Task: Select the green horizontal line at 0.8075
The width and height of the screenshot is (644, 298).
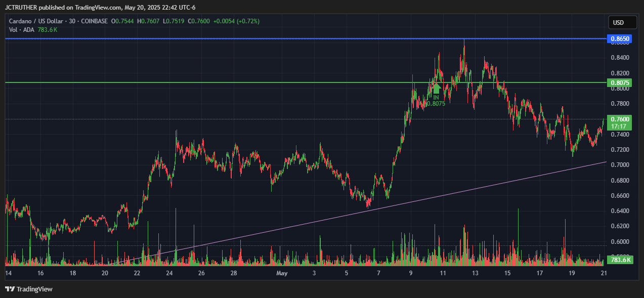Action: pyautogui.click(x=306, y=82)
